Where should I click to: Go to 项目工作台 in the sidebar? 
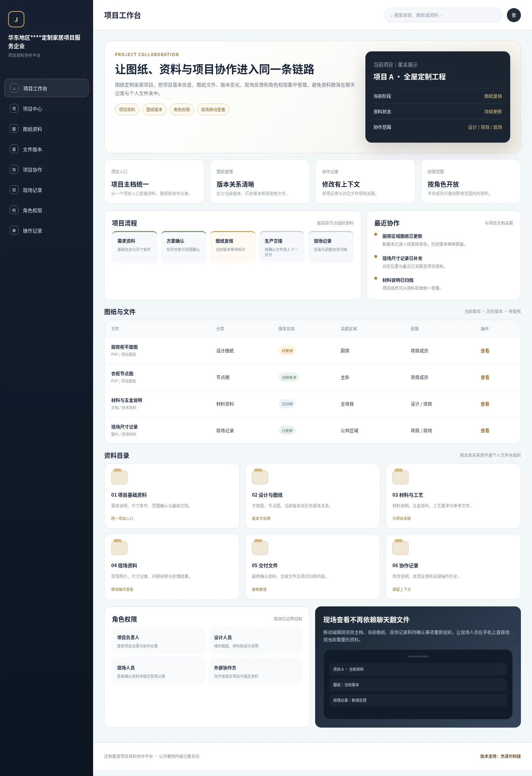(x=47, y=88)
